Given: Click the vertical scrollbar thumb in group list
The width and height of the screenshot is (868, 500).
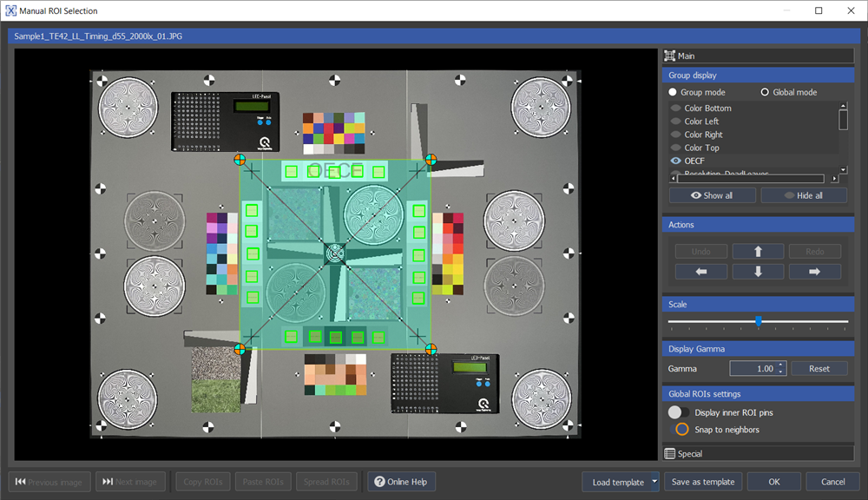Looking at the screenshot, I should point(843,120).
